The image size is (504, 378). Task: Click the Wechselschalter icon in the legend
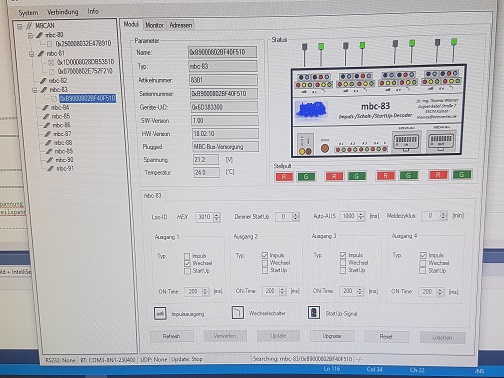[x=238, y=313]
